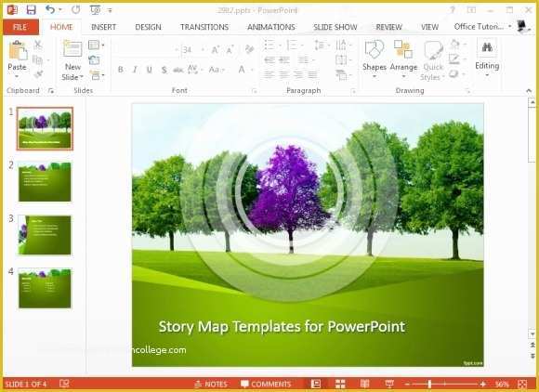Screen dimensions: 539x392
Task: Click the Cut scissors icon
Action: click(38, 45)
